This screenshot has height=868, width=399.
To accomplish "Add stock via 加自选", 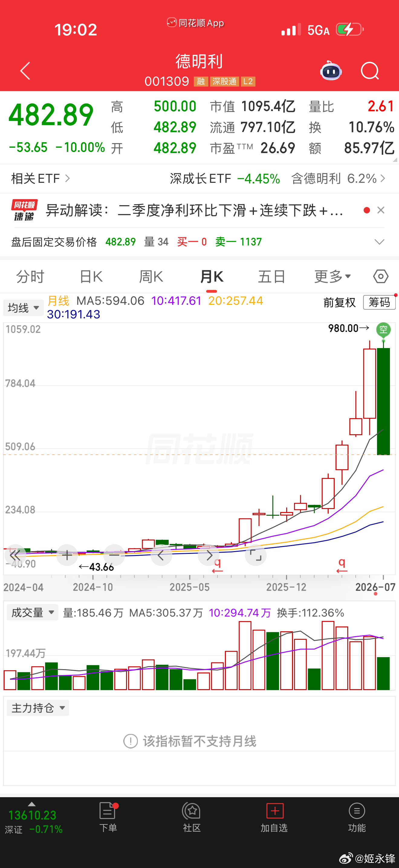I will (x=274, y=817).
